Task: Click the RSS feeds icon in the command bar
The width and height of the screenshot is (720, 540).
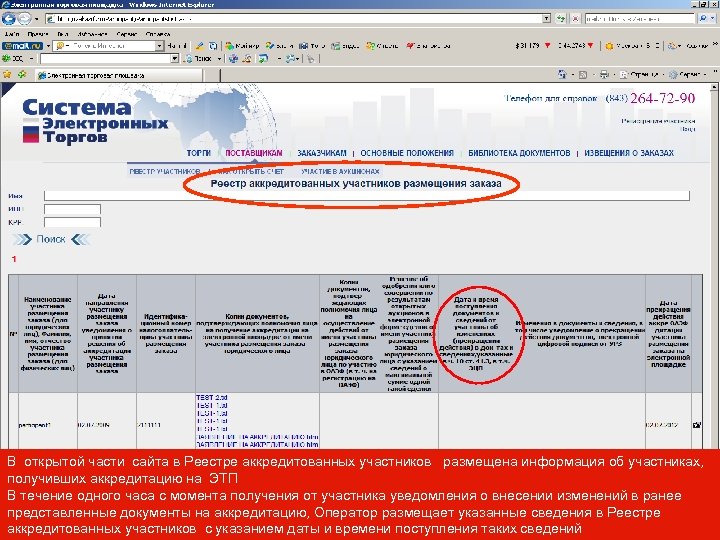Action: (583, 74)
